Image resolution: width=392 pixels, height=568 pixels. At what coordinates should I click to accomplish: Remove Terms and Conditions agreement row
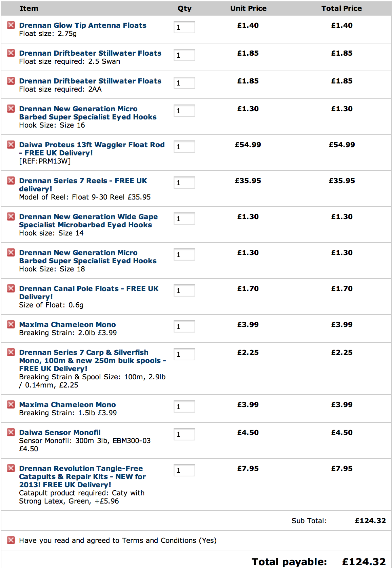coord(11,540)
